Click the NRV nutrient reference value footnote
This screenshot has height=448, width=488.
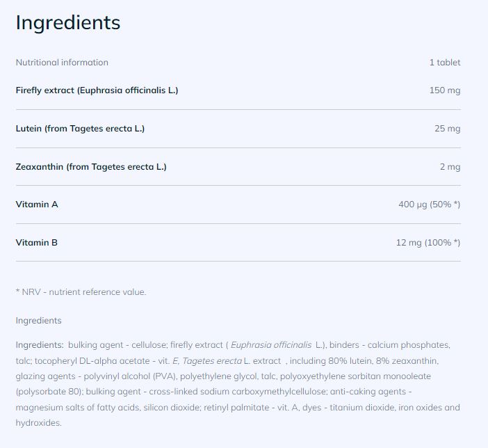coord(81,292)
